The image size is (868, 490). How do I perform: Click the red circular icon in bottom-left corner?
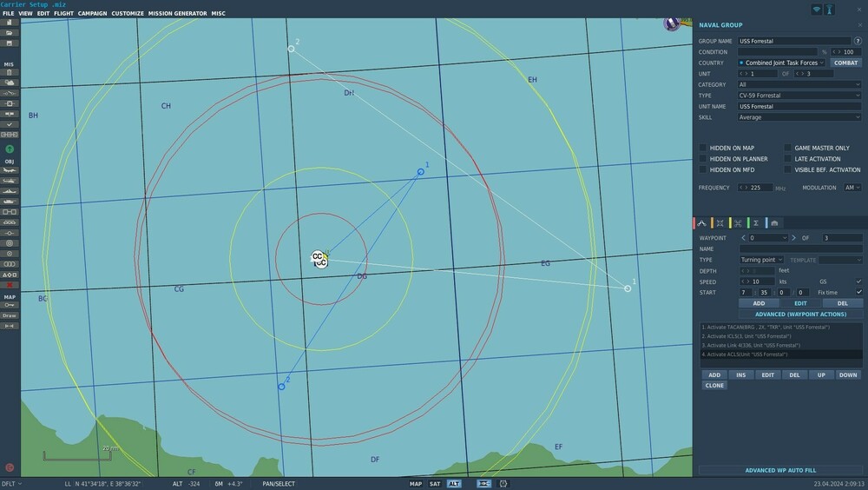pyautogui.click(x=10, y=467)
